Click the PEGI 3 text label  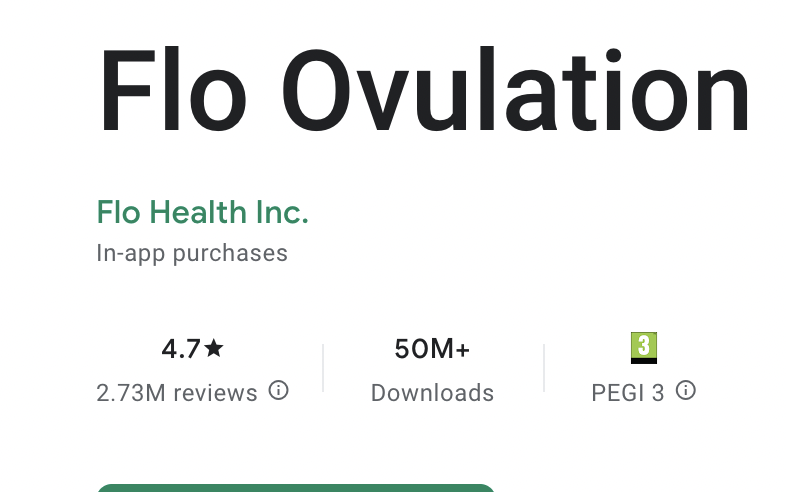tap(628, 392)
